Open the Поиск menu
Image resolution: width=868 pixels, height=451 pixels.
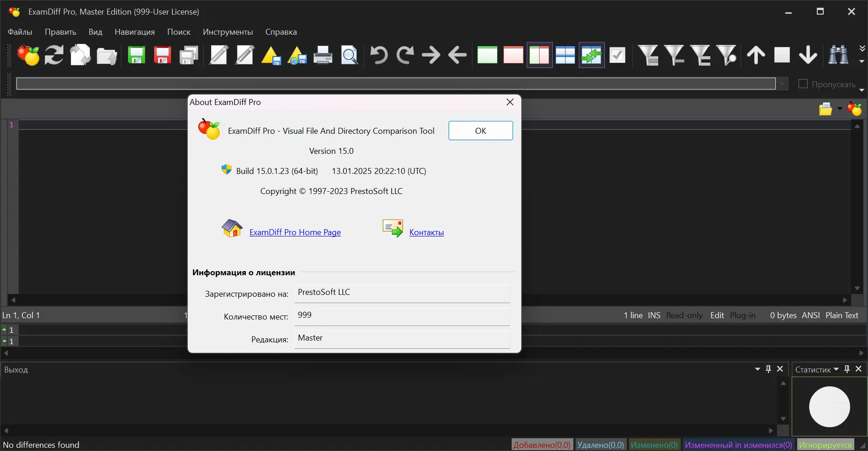click(x=179, y=32)
